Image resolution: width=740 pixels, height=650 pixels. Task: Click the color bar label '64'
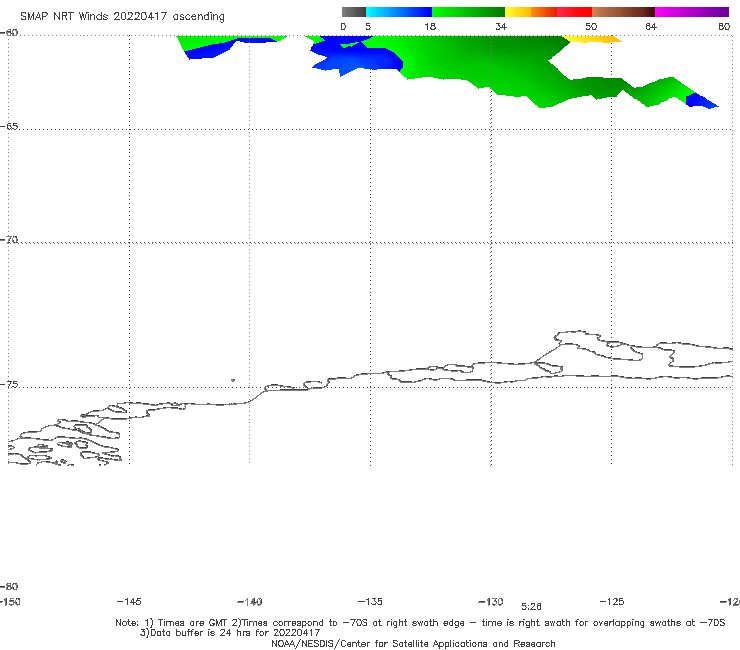pos(651,26)
